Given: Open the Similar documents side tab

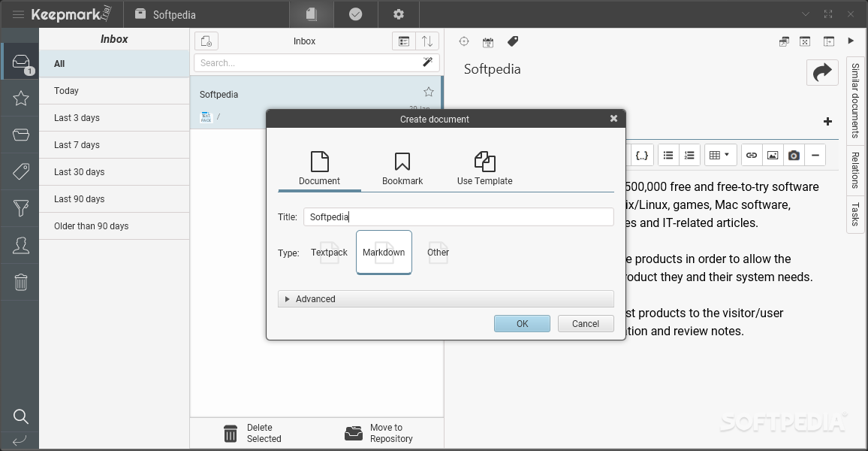Looking at the screenshot, I should pos(855,100).
